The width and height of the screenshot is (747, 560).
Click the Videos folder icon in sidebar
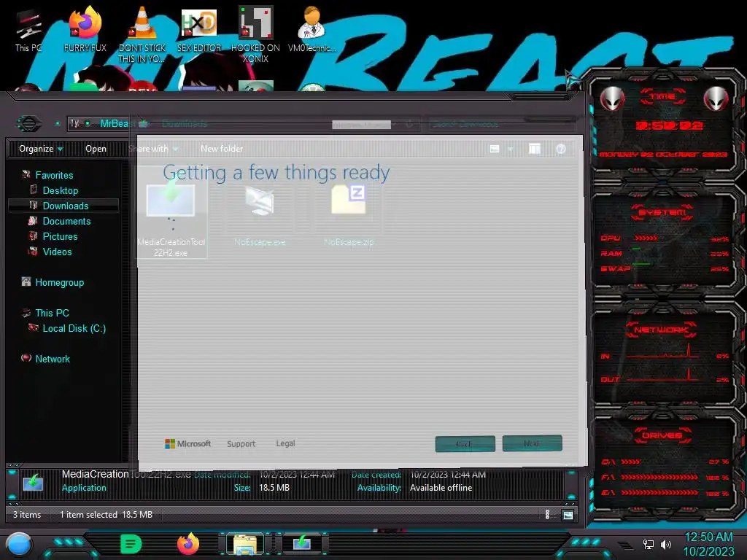pos(33,252)
